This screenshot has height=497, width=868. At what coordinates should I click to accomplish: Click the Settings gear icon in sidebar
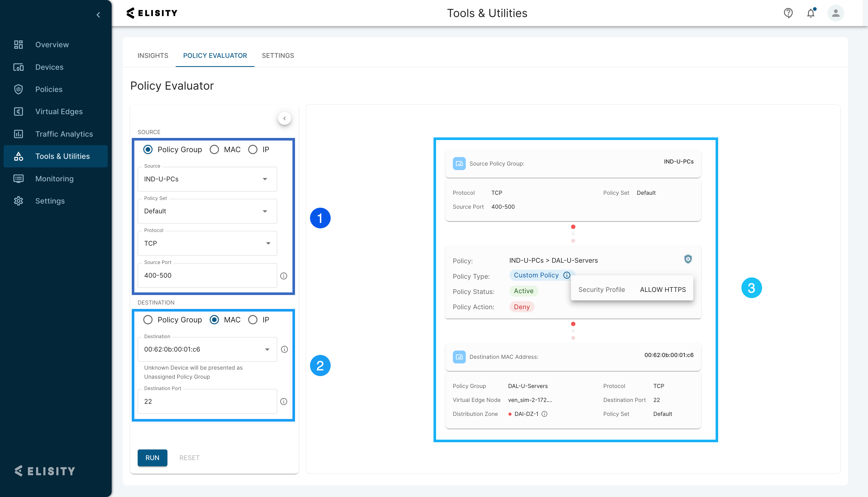click(18, 201)
